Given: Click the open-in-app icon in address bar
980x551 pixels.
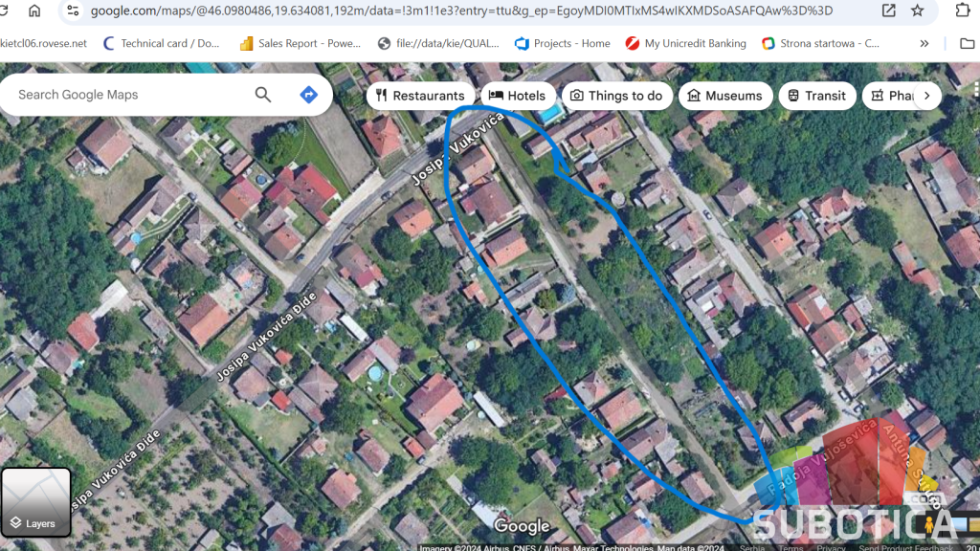Looking at the screenshot, I should 888,11.
